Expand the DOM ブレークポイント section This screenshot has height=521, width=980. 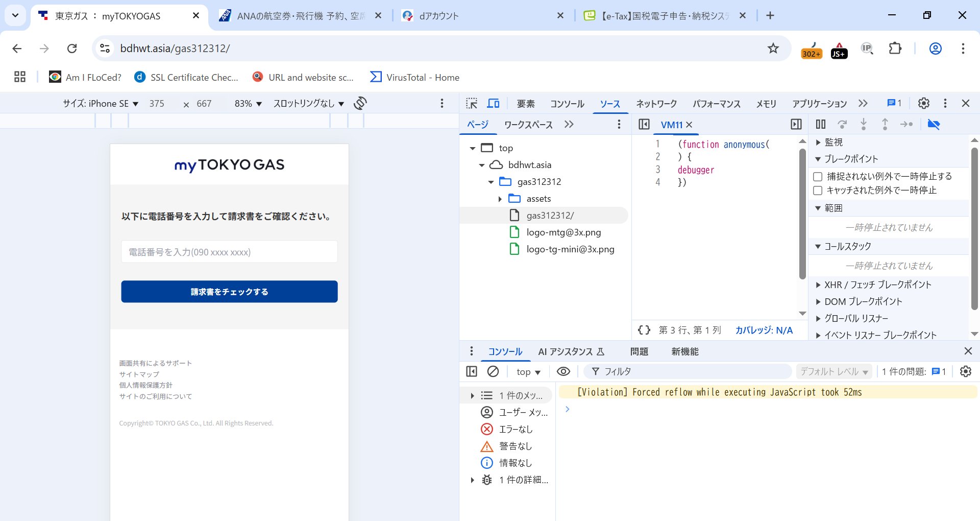pyautogui.click(x=818, y=302)
